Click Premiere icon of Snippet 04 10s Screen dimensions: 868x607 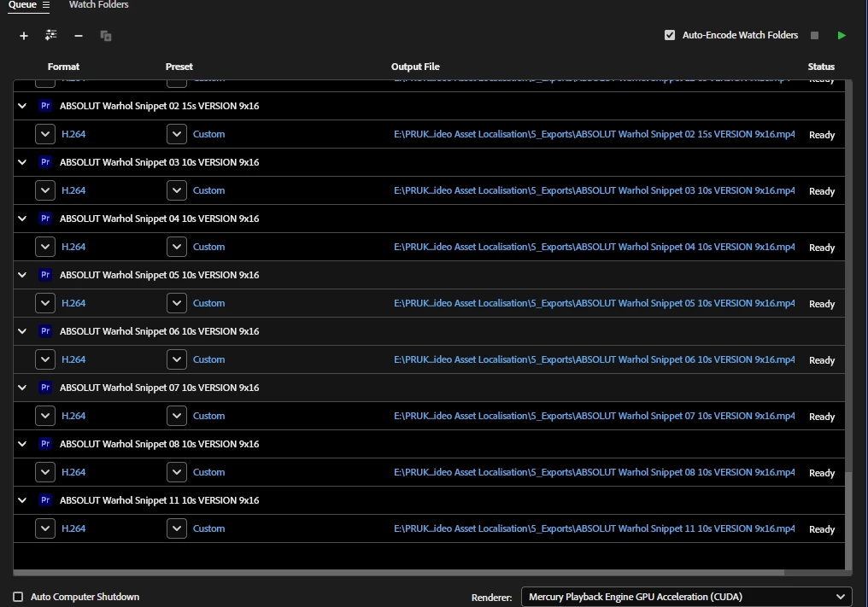click(45, 219)
